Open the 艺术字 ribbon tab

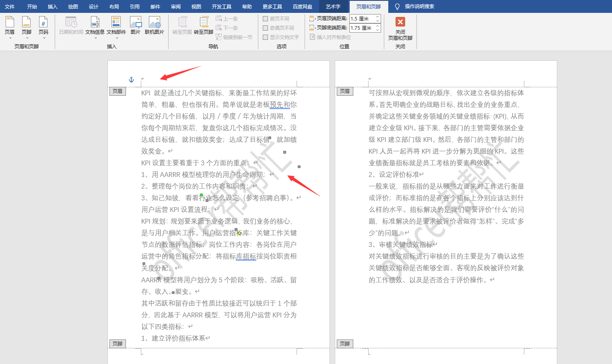pos(333,6)
